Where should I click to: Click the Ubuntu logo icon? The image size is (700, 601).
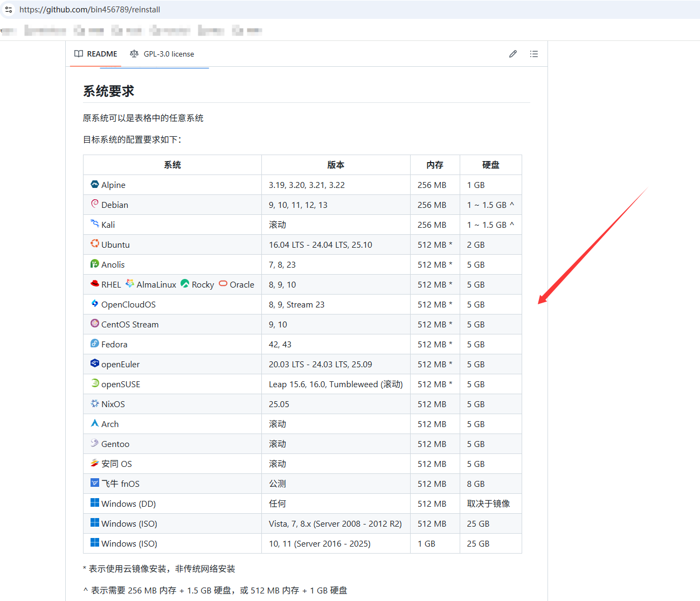coord(95,243)
